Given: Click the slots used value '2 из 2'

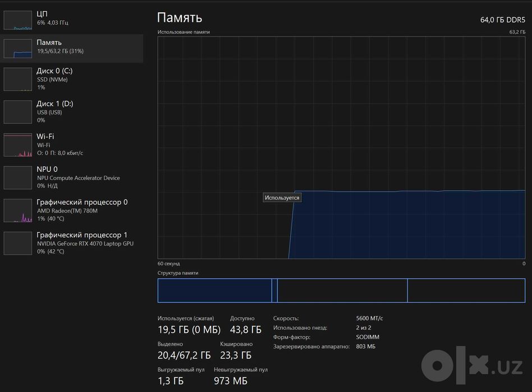Looking at the screenshot, I should pyautogui.click(x=364, y=328).
